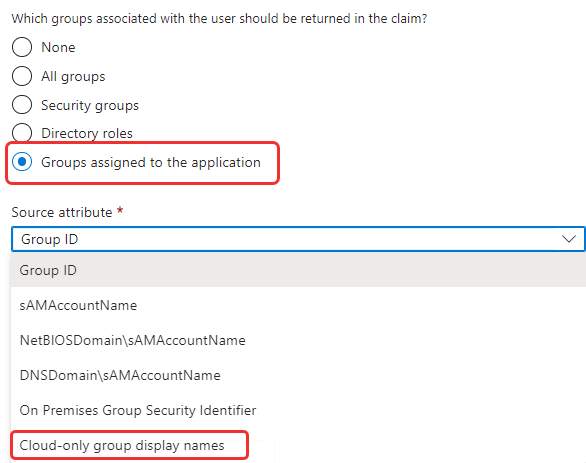
Task: Click the 'Security groups' label text
Action: (90, 105)
